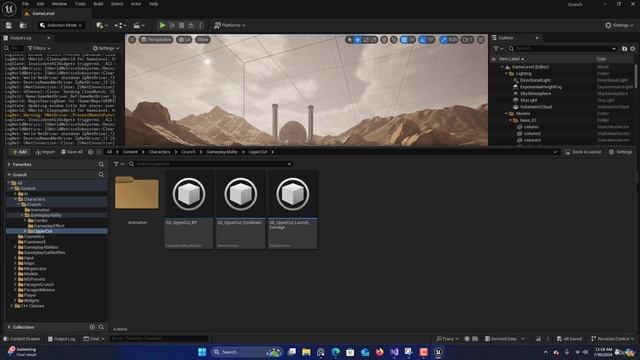This screenshot has width=640, height=360.
Task: Click Save All in Content Browser
Action: 72,152
